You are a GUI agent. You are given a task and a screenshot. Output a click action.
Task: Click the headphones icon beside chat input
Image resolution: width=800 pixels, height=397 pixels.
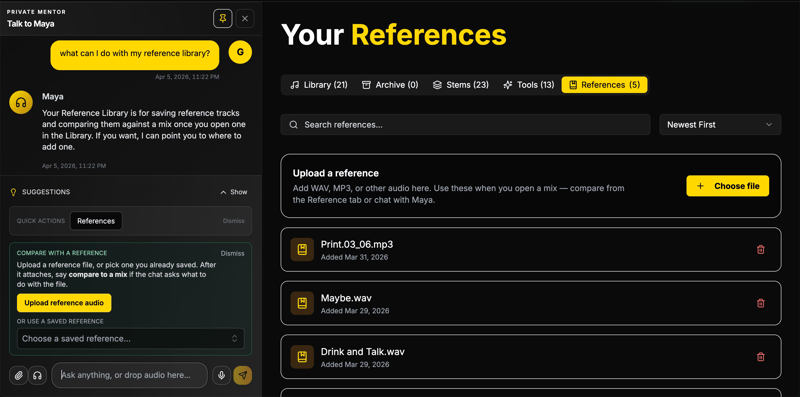pos(37,376)
